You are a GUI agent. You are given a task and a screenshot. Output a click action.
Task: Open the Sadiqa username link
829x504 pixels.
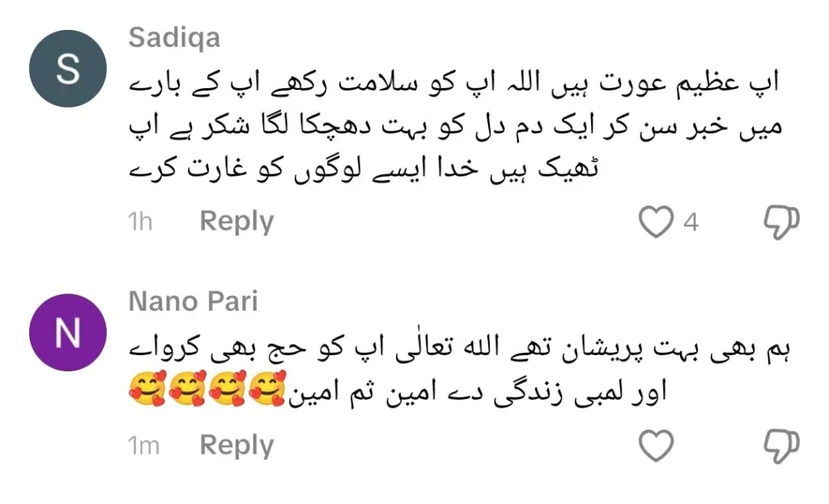[x=173, y=37]
